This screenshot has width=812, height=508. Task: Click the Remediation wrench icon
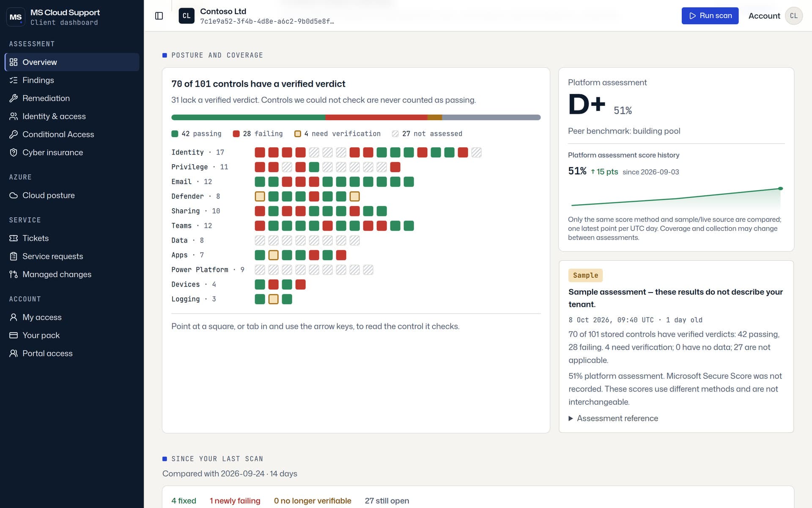pos(14,98)
